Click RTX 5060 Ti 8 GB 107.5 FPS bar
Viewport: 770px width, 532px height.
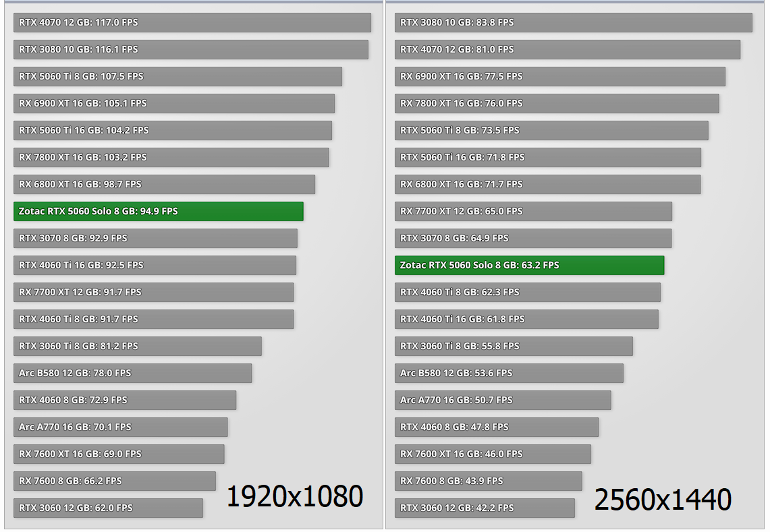pos(177,77)
